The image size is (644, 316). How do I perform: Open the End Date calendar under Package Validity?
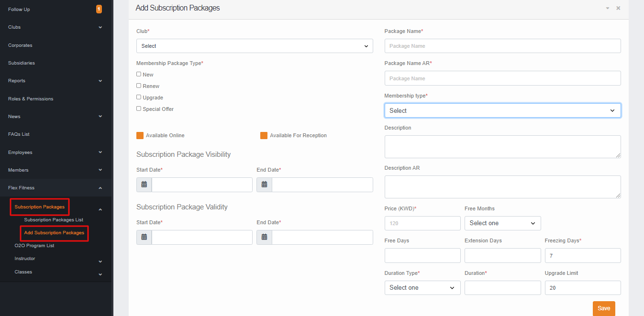click(x=264, y=237)
